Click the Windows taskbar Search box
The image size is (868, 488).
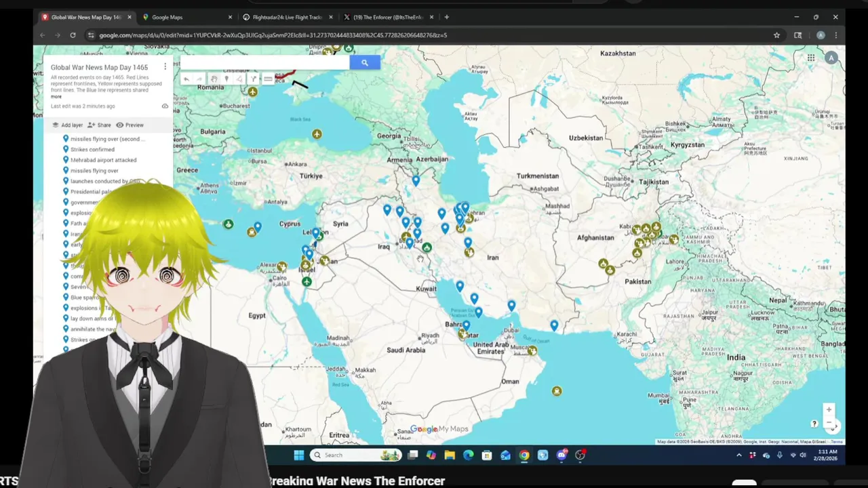356,455
